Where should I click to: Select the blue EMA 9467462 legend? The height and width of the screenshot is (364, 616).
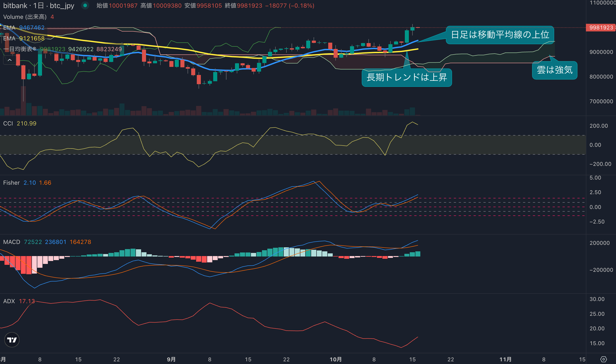click(x=24, y=27)
